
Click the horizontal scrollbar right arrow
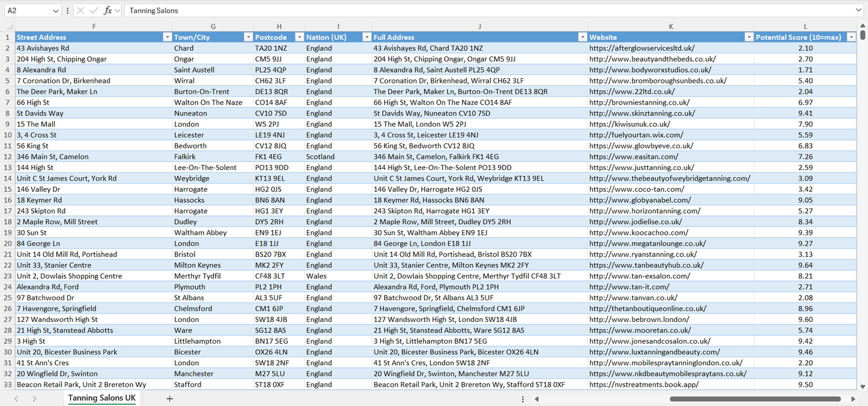point(853,399)
